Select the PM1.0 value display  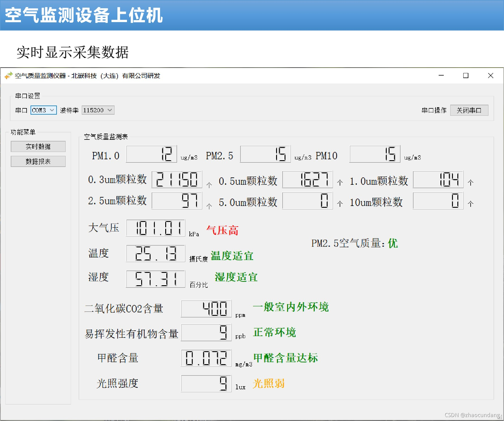pos(152,154)
